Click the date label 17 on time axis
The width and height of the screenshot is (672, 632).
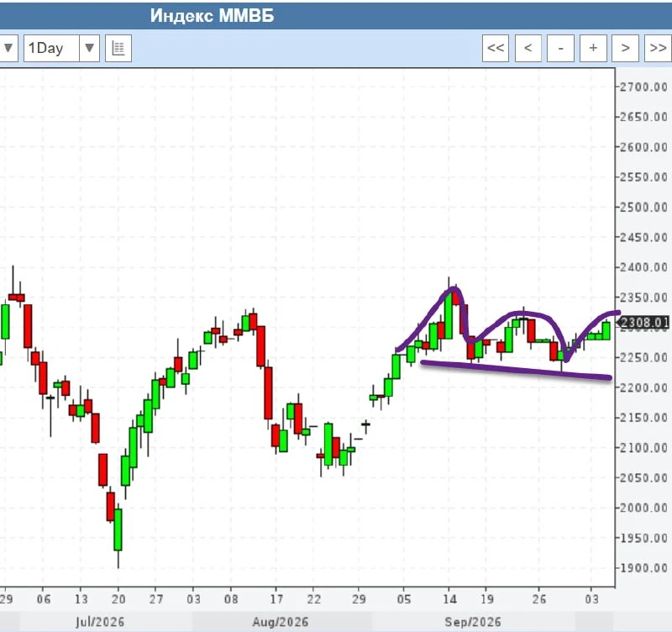point(276,599)
